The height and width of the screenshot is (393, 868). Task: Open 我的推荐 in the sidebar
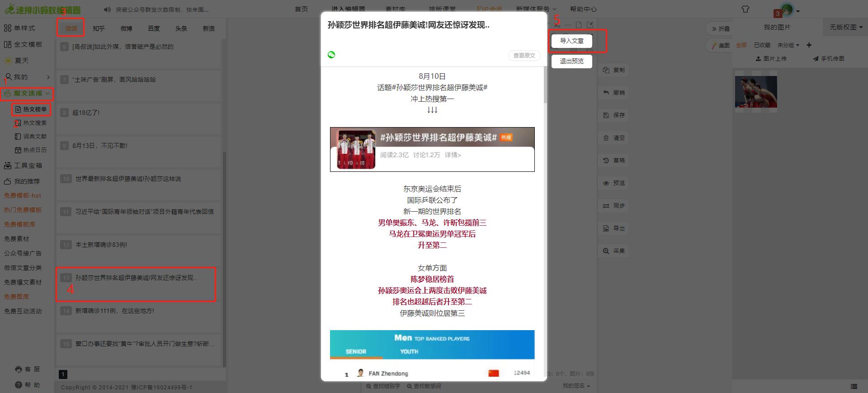22,181
